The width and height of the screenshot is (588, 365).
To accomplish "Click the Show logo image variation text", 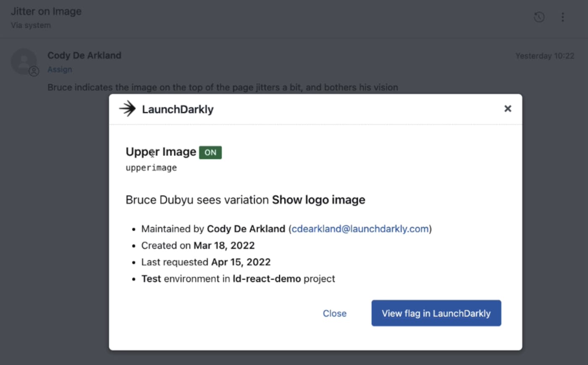I will tap(318, 200).
